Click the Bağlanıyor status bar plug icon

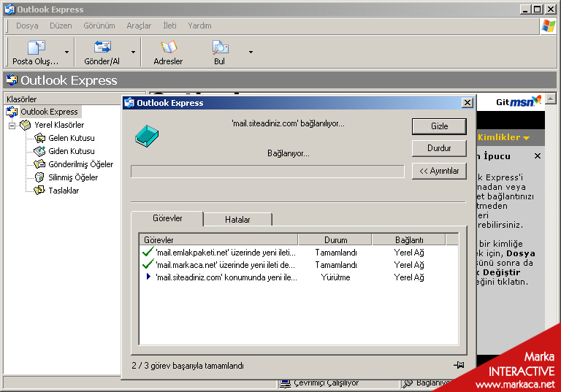[408, 383]
